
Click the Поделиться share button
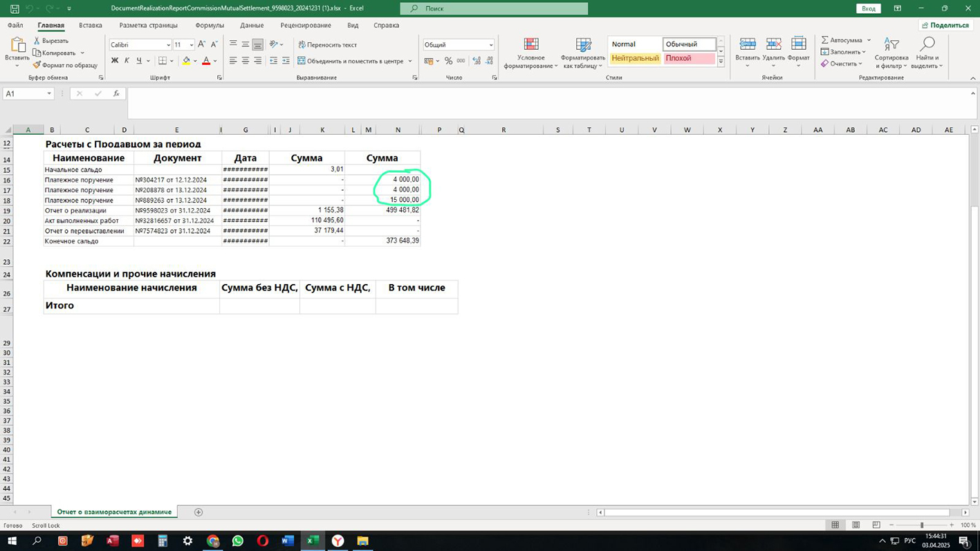(945, 26)
